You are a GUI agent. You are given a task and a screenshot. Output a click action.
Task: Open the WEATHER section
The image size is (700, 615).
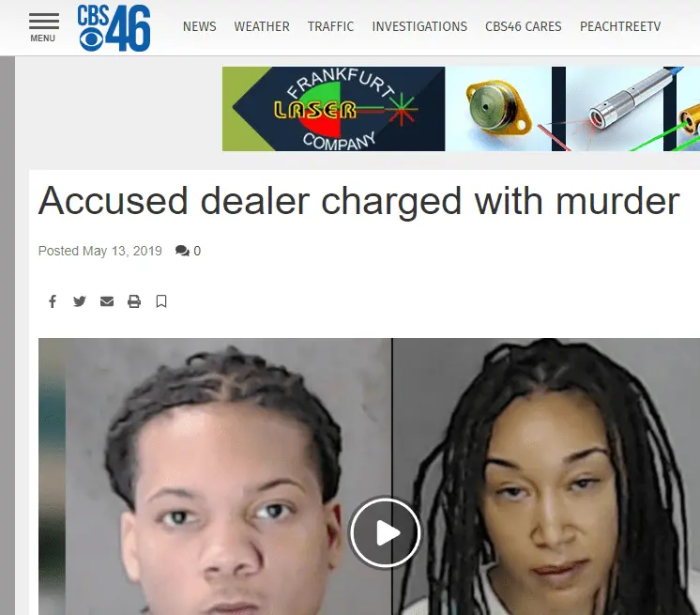[x=262, y=26]
